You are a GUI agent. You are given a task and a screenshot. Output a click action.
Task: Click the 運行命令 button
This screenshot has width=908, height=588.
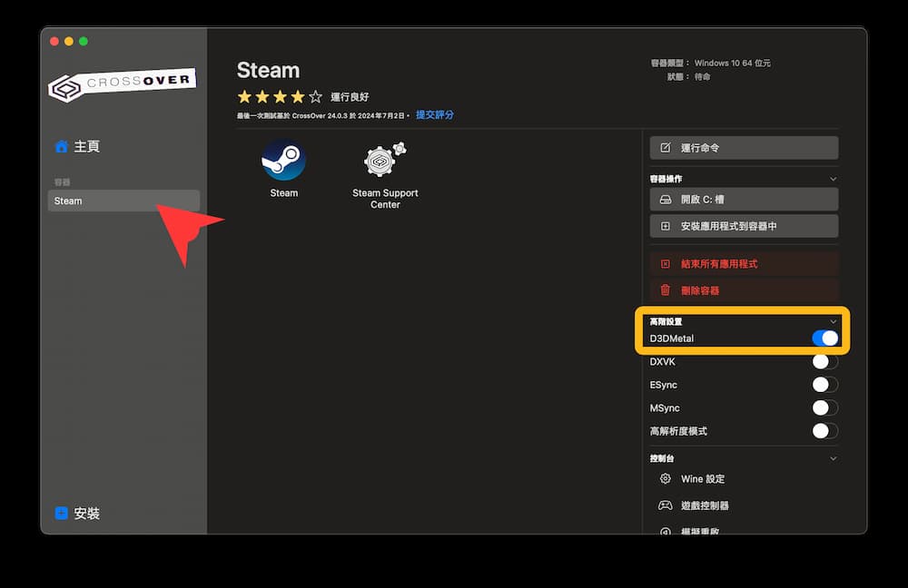click(x=744, y=148)
